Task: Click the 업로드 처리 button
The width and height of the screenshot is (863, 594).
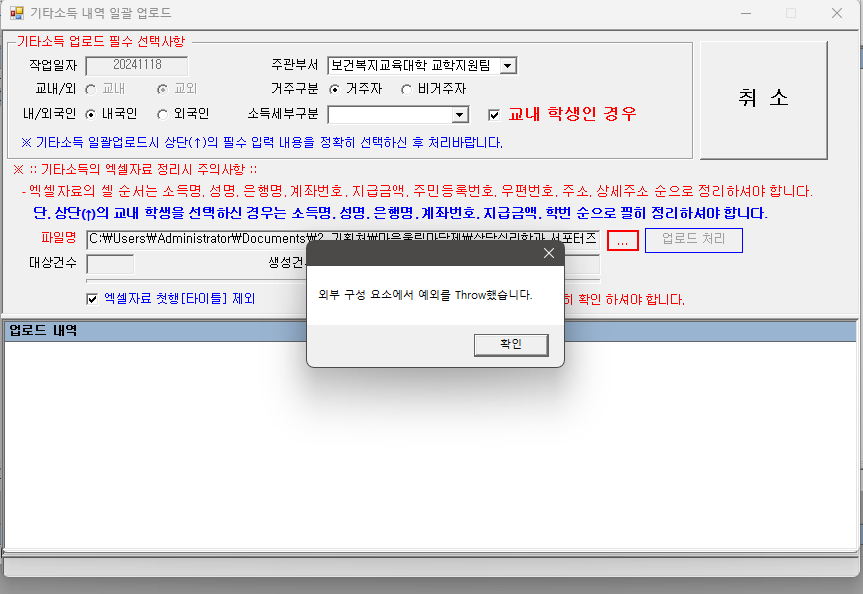Action: coord(693,240)
